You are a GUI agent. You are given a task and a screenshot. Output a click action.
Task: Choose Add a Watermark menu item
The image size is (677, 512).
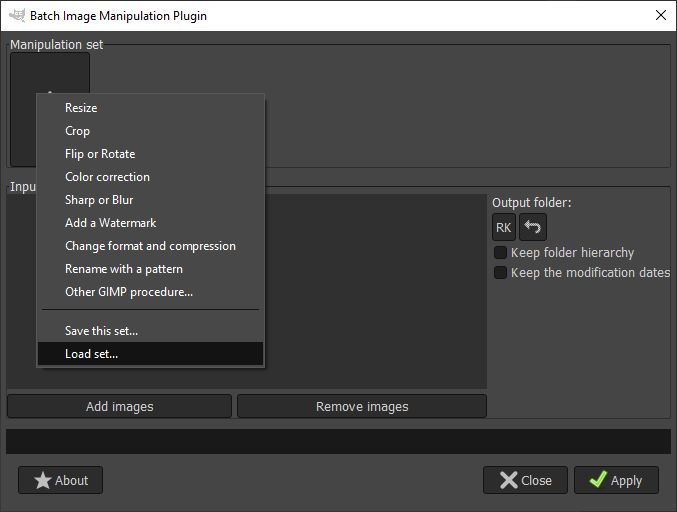(x=111, y=223)
